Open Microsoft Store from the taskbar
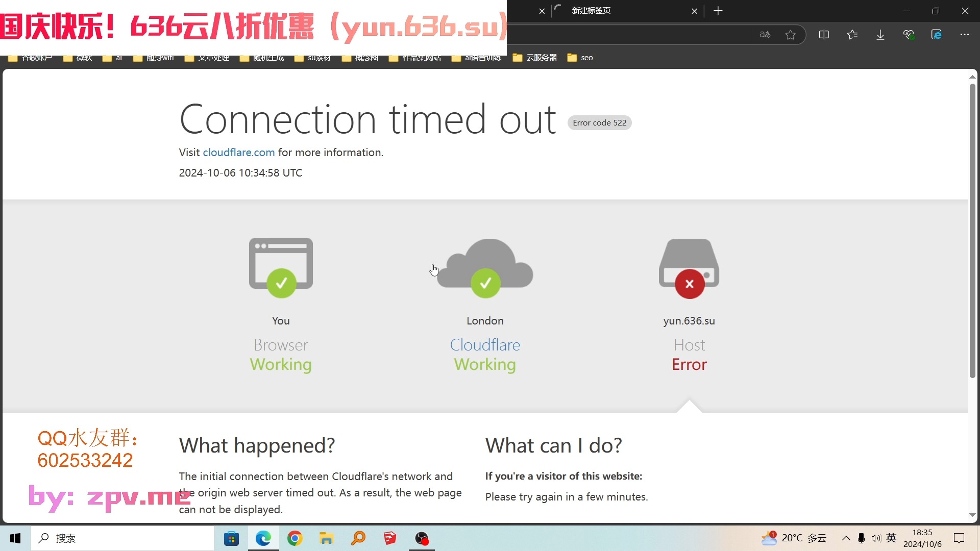 231,538
